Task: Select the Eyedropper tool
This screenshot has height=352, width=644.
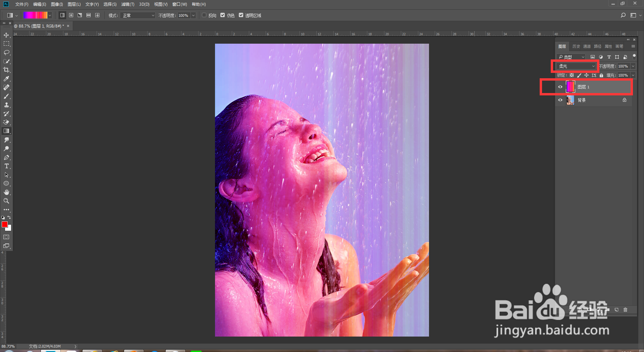Action: pyautogui.click(x=6, y=79)
